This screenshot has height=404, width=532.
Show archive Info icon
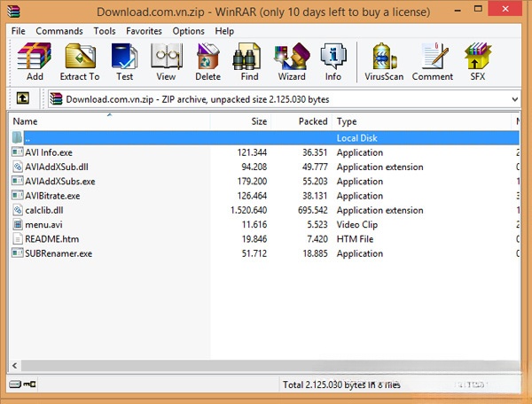click(x=333, y=56)
